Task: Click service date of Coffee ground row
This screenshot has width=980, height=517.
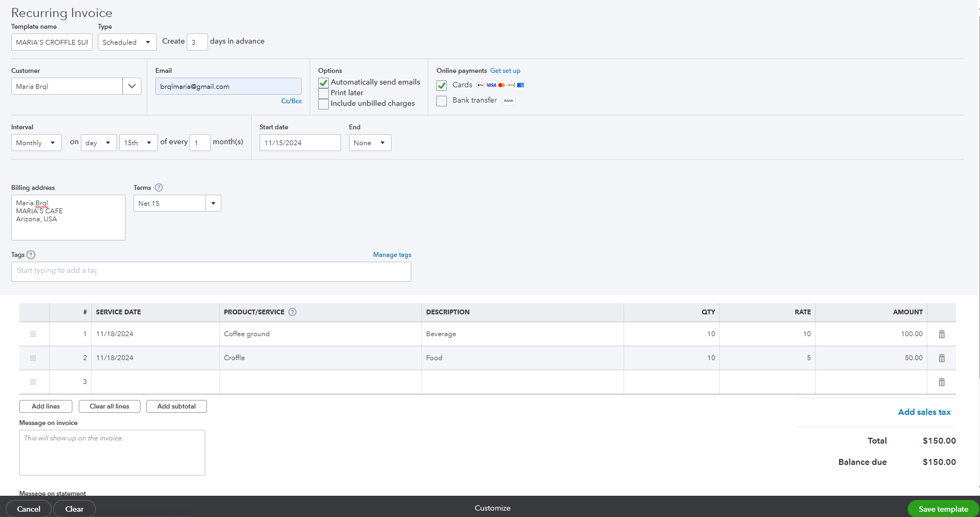Action: [155, 334]
